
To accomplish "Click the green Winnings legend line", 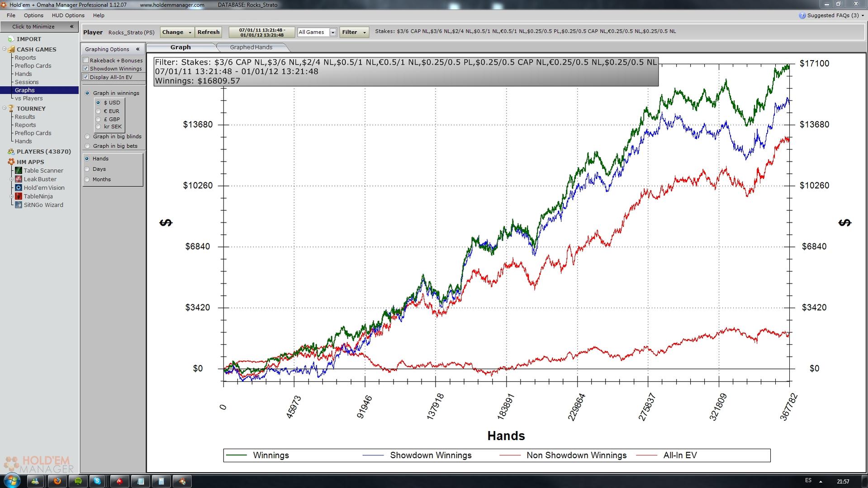I will point(236,455).
